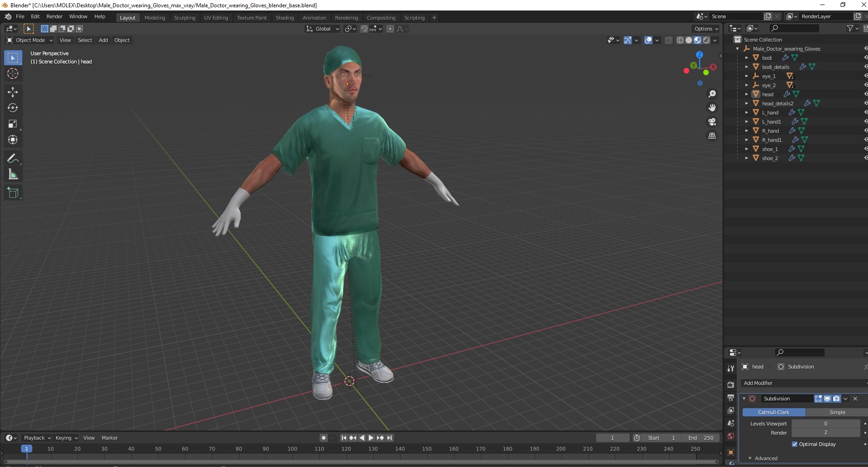Click the Simple subdivision button

pyautogui.click(x=837, y=412)
